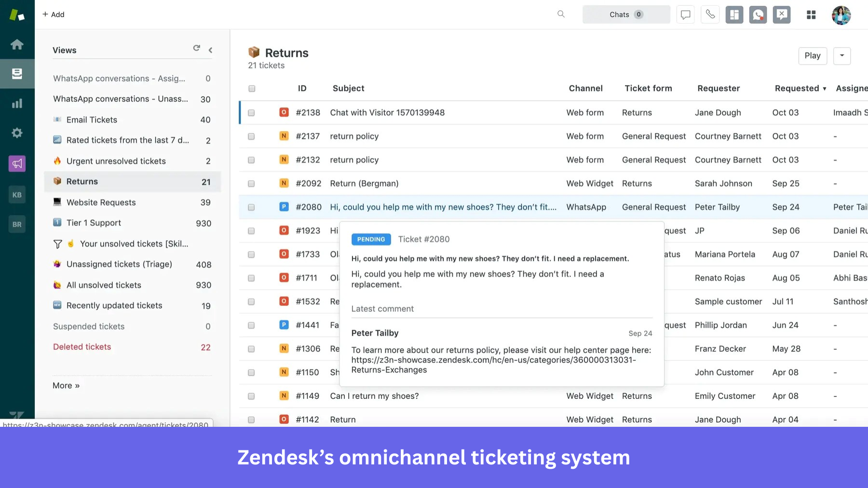This screenshot has width=868, height=488.
Task: Open the Returns view in sidebar
Action: point(82,181)
